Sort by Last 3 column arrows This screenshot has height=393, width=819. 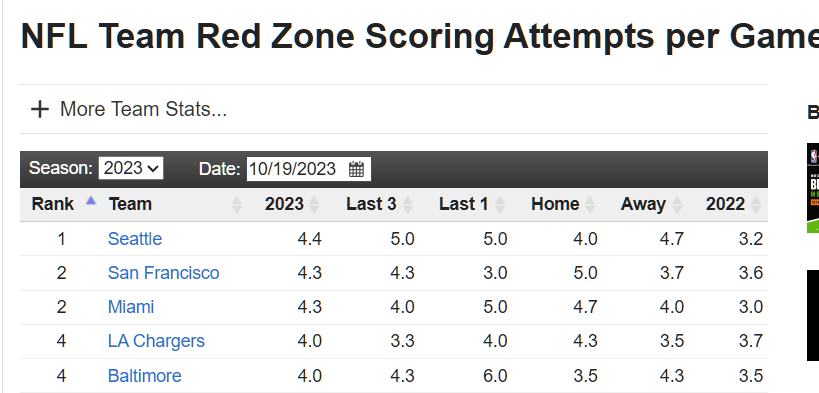coord(407,204)
